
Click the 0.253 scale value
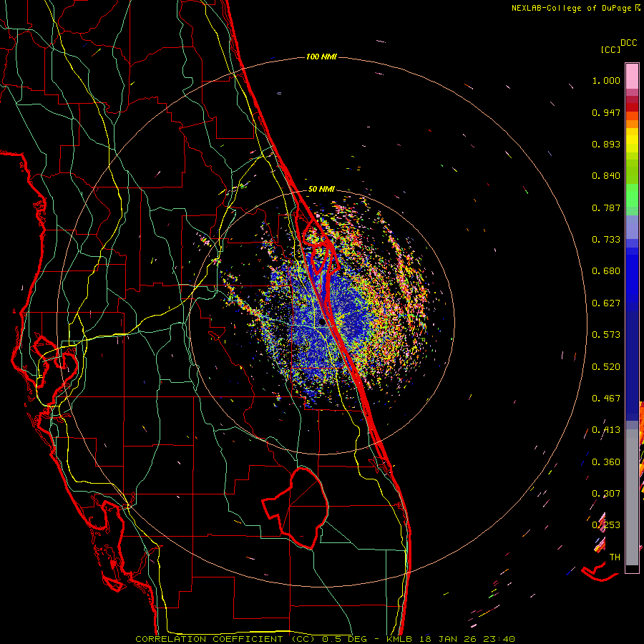(x=606, y=525)
